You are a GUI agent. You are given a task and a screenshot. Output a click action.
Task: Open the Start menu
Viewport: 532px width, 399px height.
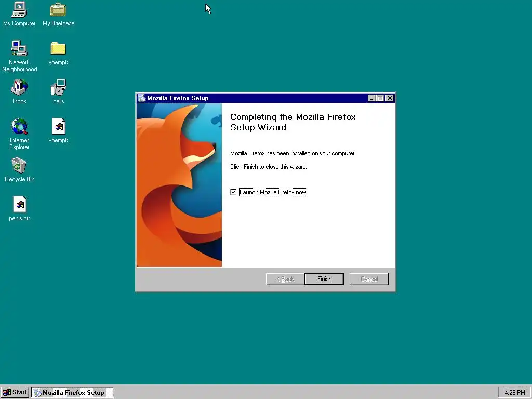coord(15,392)
